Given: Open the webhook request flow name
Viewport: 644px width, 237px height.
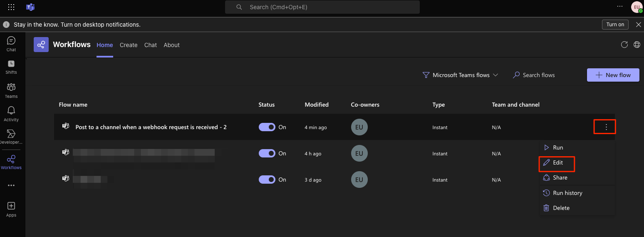Looking at the screenshot, I should (x=151, y=127).
